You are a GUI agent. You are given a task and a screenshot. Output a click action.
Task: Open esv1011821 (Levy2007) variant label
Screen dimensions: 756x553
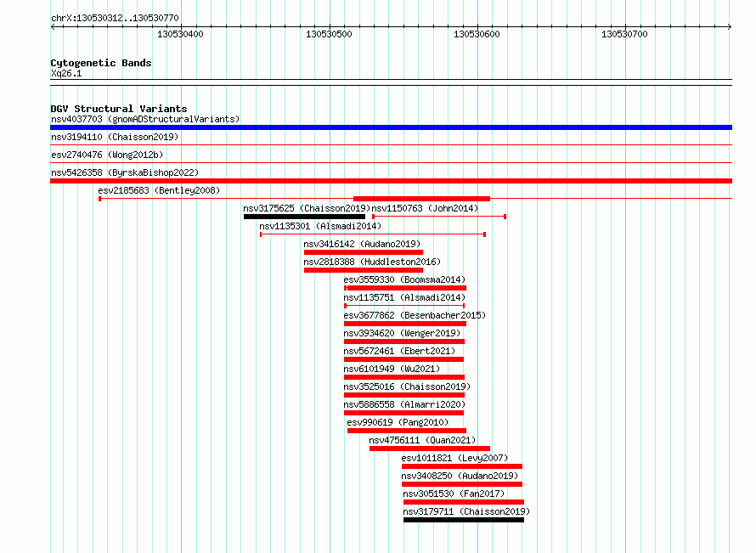pos(454,458)
